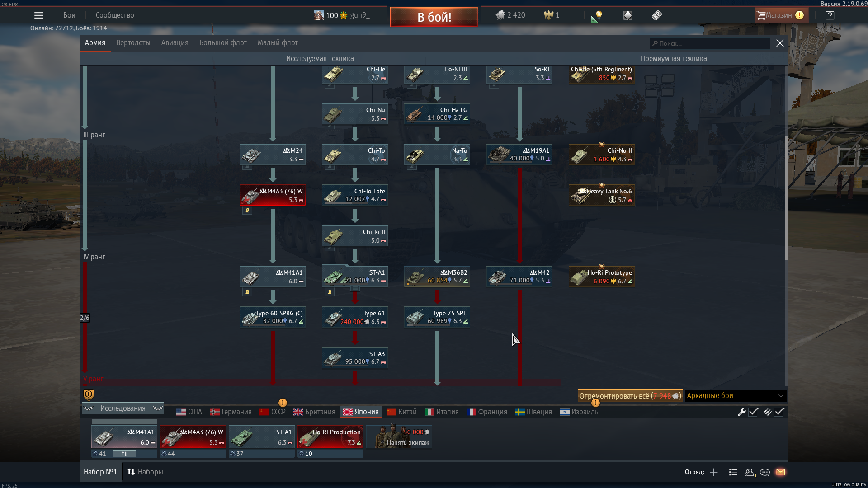The height and width of the screenshot is (488, 868).
Task: Click the Golden Eagles balance
Action: pyautogui.click(x=552, y=15)
